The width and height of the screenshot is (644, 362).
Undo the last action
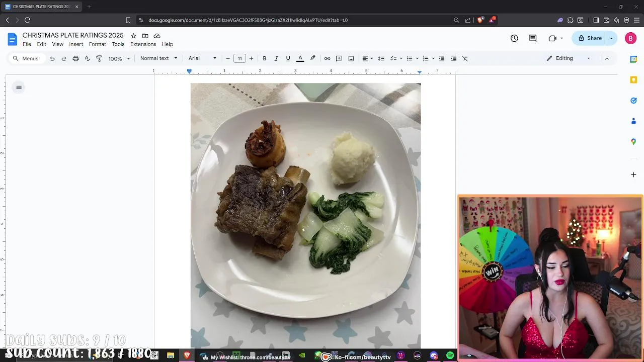(52, 58)
